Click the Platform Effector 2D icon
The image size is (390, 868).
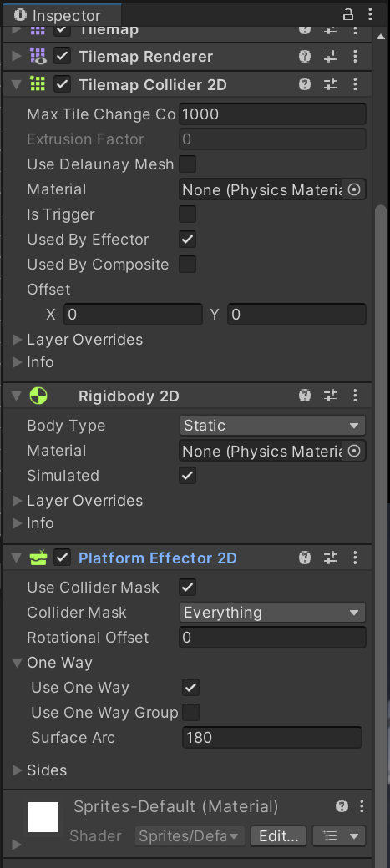tap(38, 558)
